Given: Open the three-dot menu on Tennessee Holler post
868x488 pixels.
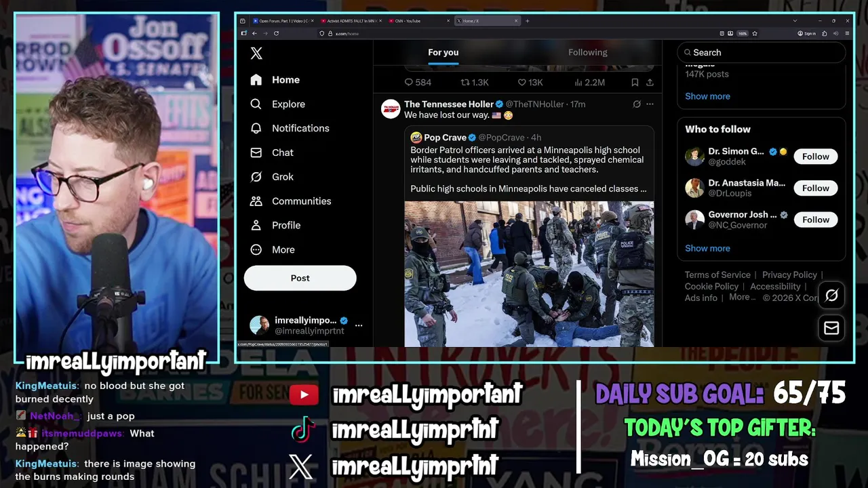Looking at the screenshot, I should (x=650, y=104).
